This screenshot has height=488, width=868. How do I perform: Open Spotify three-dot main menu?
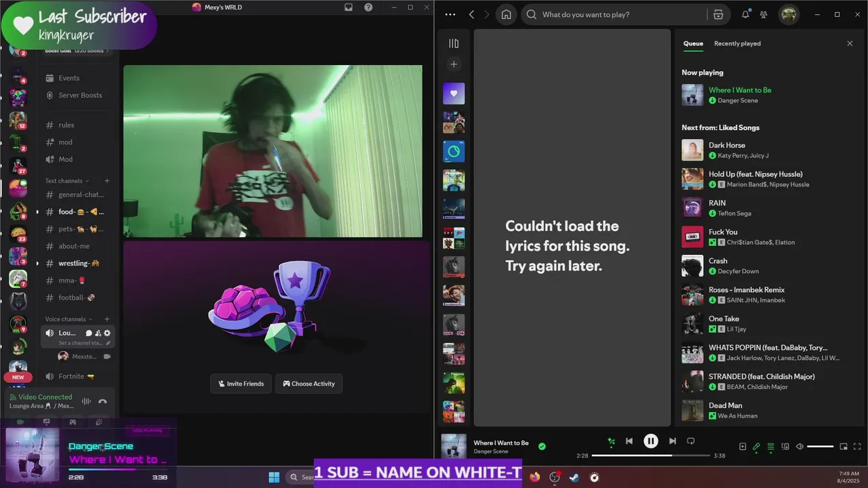click(450, 14)
